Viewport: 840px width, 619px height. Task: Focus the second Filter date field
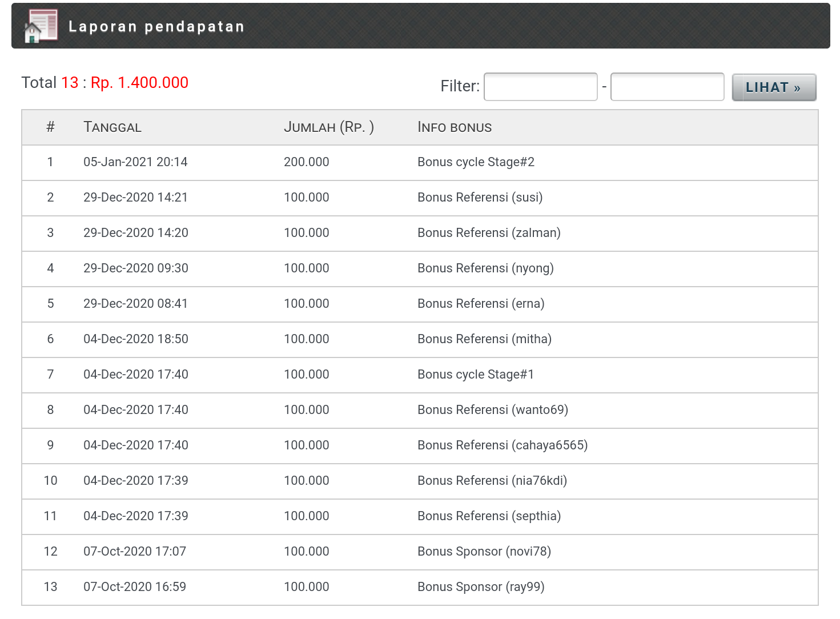pos(667,87)
